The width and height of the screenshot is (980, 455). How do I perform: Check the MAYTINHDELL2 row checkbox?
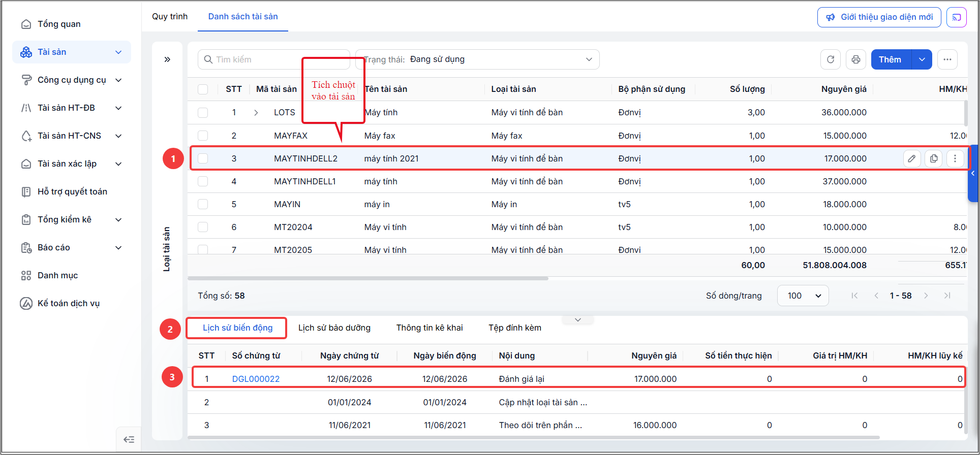coord(203,158)
